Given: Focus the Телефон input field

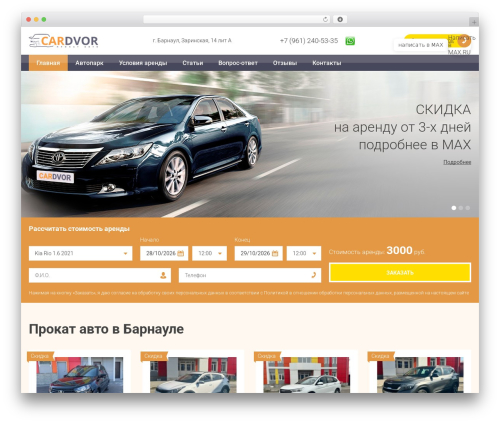Looking at the screenshot, I should click(250, 275).
